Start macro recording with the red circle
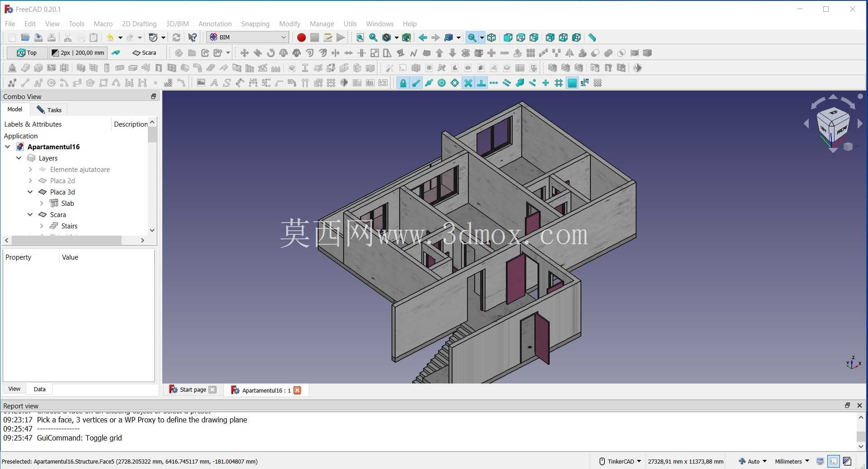Image resolution: width=868 pixels, height=469 pixels. tap(302, 38)
